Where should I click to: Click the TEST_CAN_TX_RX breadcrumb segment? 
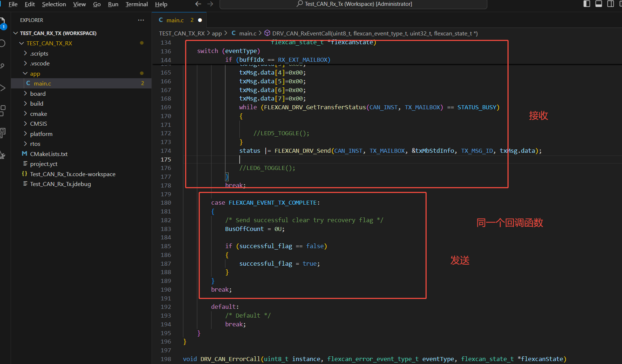click(x=182, y=33)
